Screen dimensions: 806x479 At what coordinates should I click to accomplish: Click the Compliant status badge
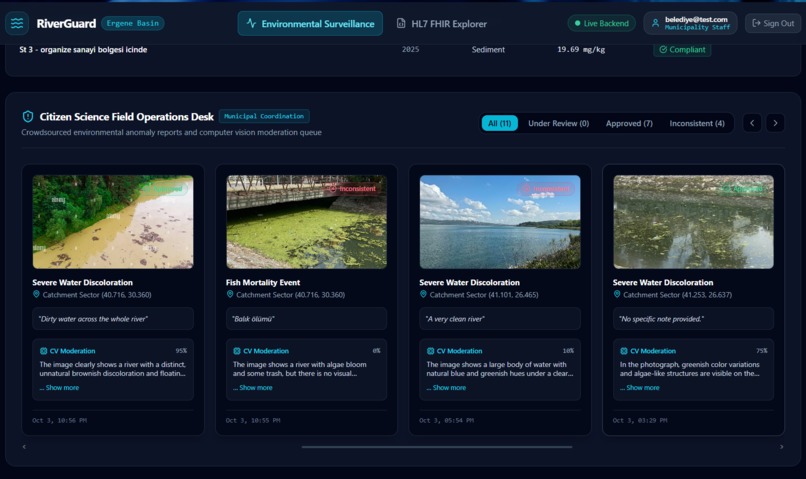(x=682, y=49)
